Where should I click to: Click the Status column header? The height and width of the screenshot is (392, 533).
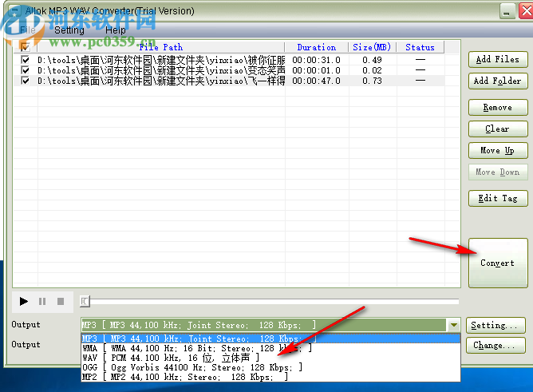[x=420, y=47]
